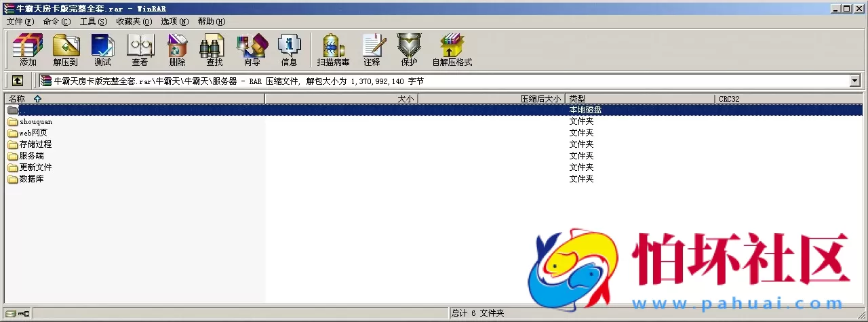Click the WinRAR title bar system icon
This screenshot has width=868, height=322.
click(x=7, y=8)
